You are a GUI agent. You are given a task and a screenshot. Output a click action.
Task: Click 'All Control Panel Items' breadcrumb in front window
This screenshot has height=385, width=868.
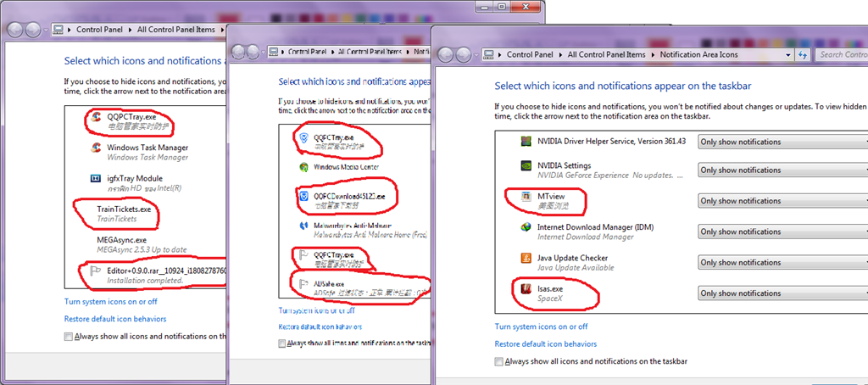pyautogui.click(x=607, y=55)
